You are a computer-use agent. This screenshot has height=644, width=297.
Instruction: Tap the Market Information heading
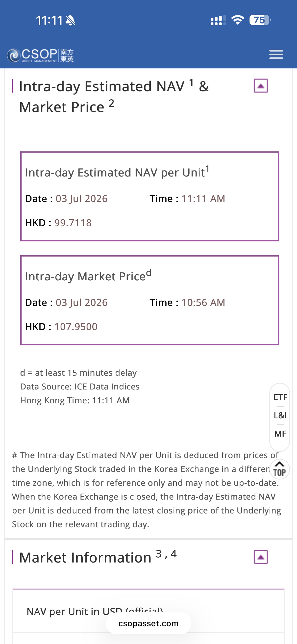tap(98, 557)
